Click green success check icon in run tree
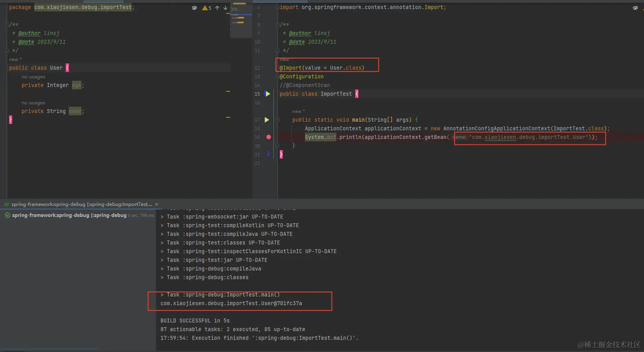The width and height of the screenshot is (644, 352). [x=7, y=215]
